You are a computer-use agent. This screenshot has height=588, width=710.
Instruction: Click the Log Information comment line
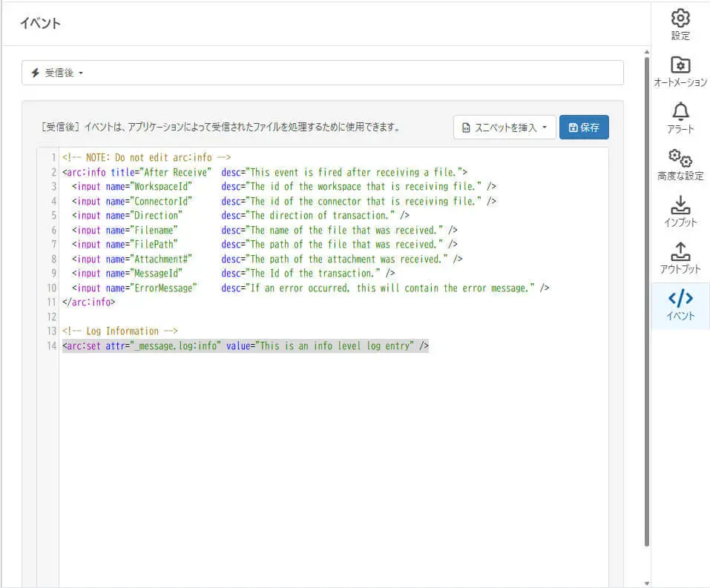(120, 331)
